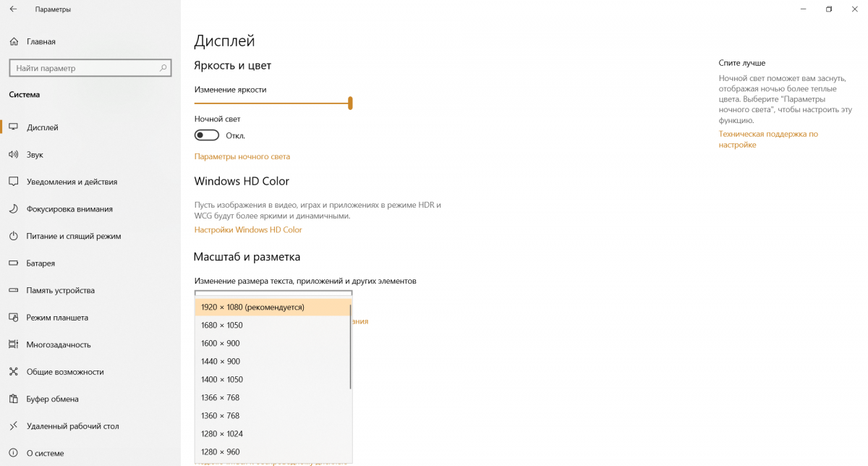Open Фокусировка внимания moon icon
Image resolution: width=868 pixels, height=466 pixels.
tap(13, 209)
